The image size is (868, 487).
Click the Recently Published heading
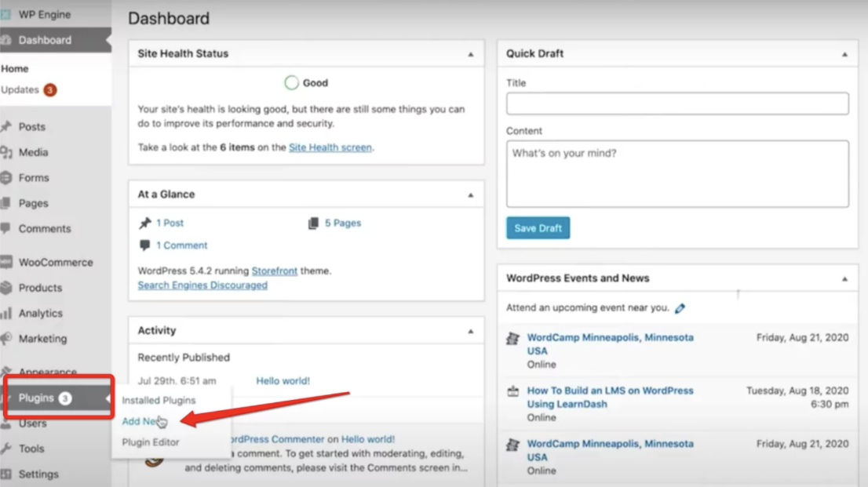184,358
